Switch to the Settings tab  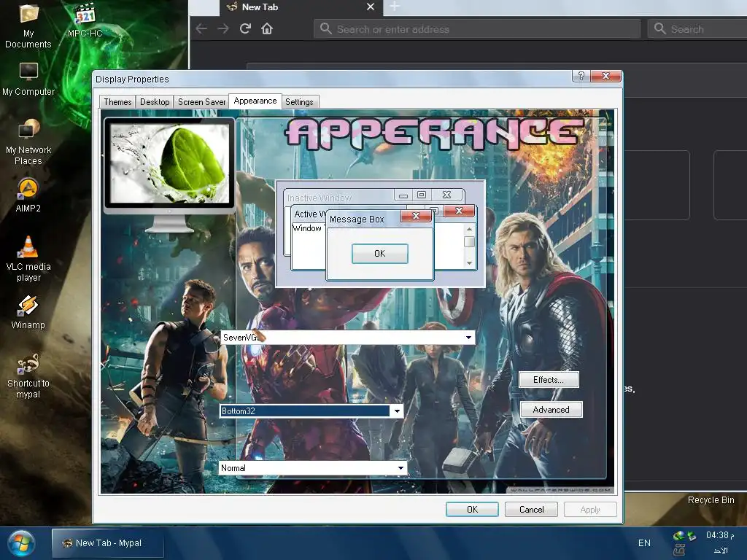click(299, 102)
